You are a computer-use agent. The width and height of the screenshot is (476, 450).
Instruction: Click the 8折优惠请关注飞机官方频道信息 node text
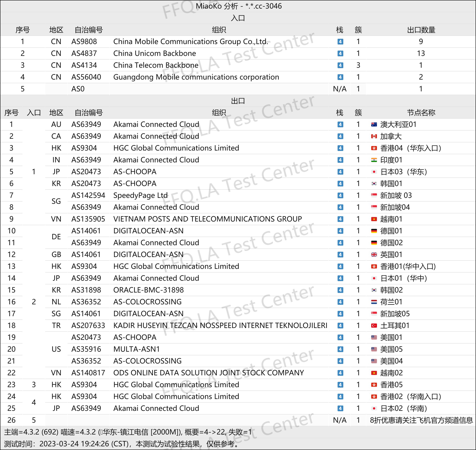[421, 420]
